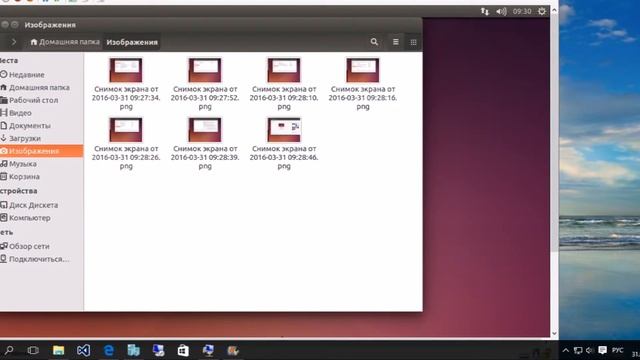Open Windows taskbar search
The height and width of the screenshot is (360, 640).
(x=9, y=350)
